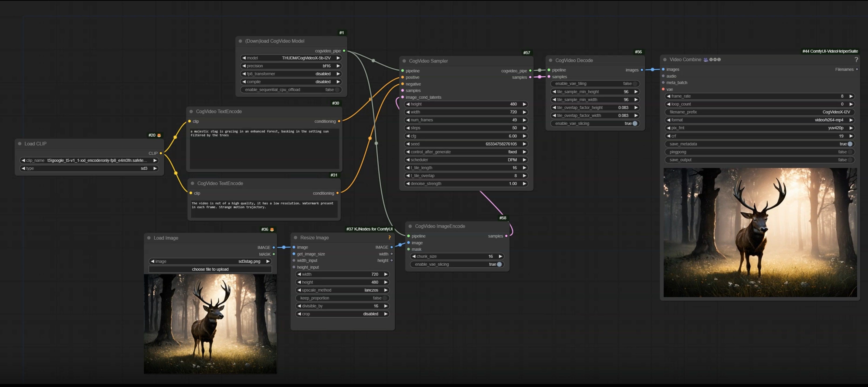Collapse the (Down)load CogVideo Model node dot
868x387 pixels.
240,41
